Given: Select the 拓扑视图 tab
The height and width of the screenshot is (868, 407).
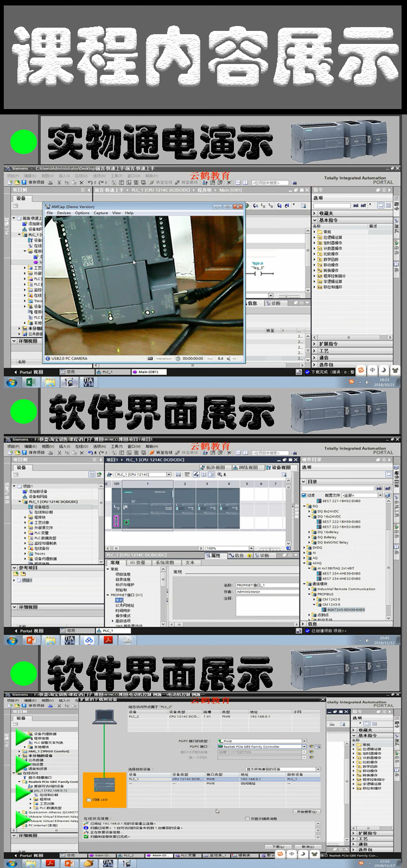Looking at the screenshot, I should (213, 467).
